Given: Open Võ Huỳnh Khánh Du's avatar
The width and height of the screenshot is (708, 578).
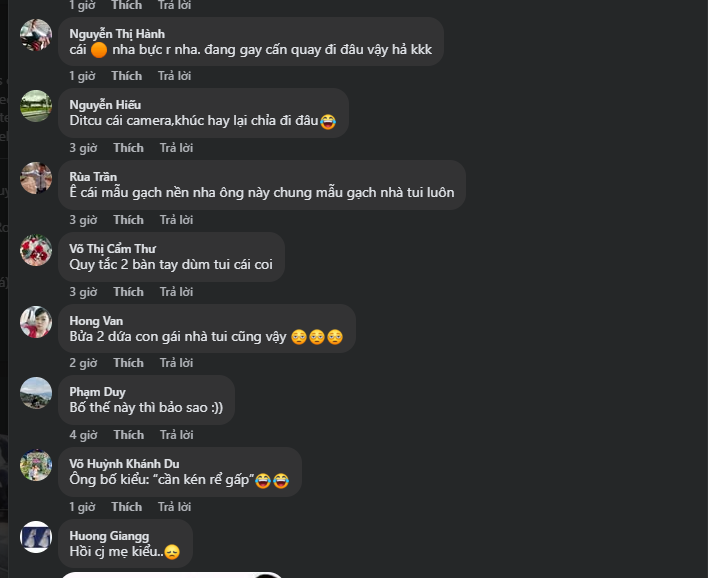Looking at the screenshot, I should click(x=36, y=465).
